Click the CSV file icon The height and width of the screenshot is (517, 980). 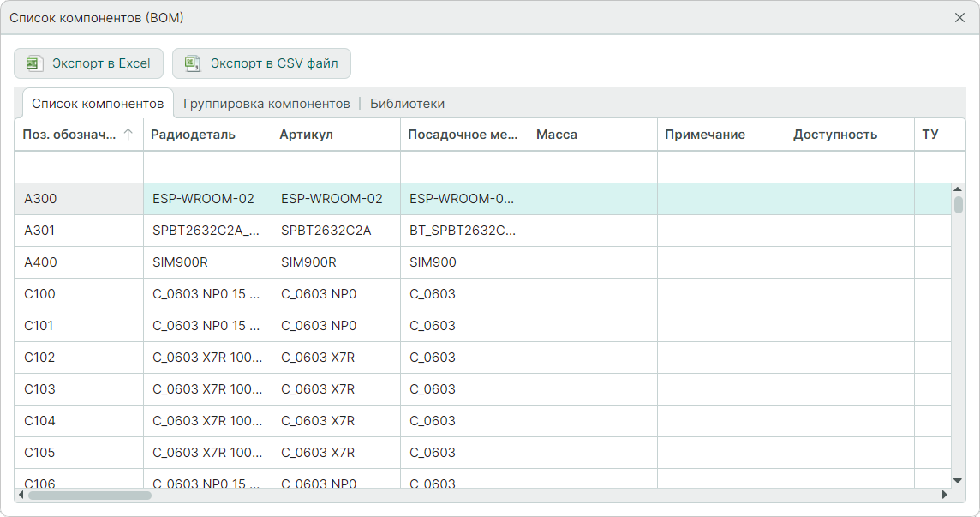coord(193,63)
